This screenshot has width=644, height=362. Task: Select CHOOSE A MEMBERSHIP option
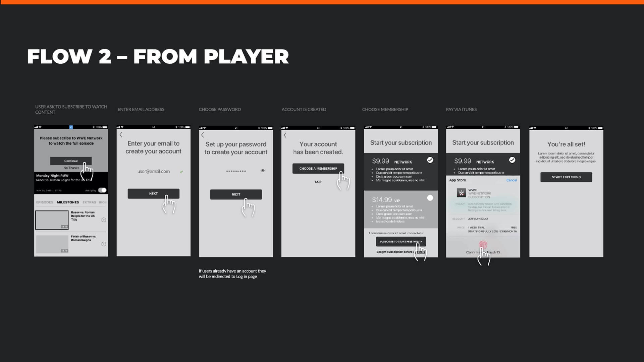tap(318, 168)
